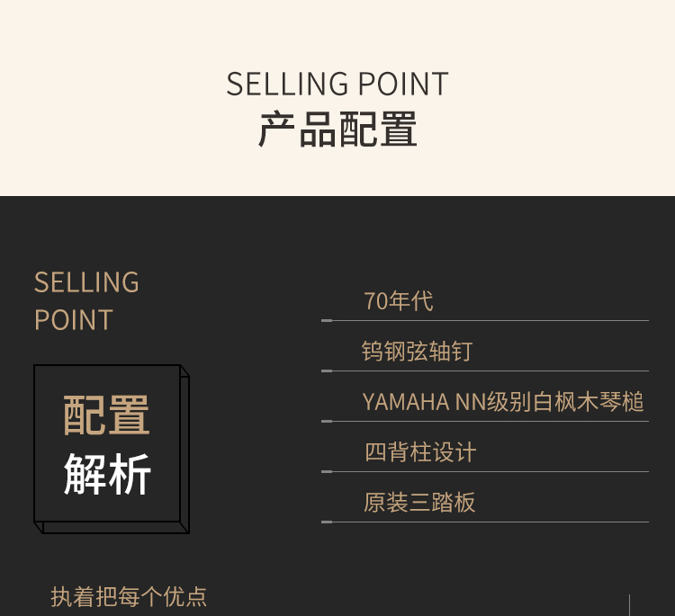
Task: Click the 产品配置 main title
Action: 337,129
